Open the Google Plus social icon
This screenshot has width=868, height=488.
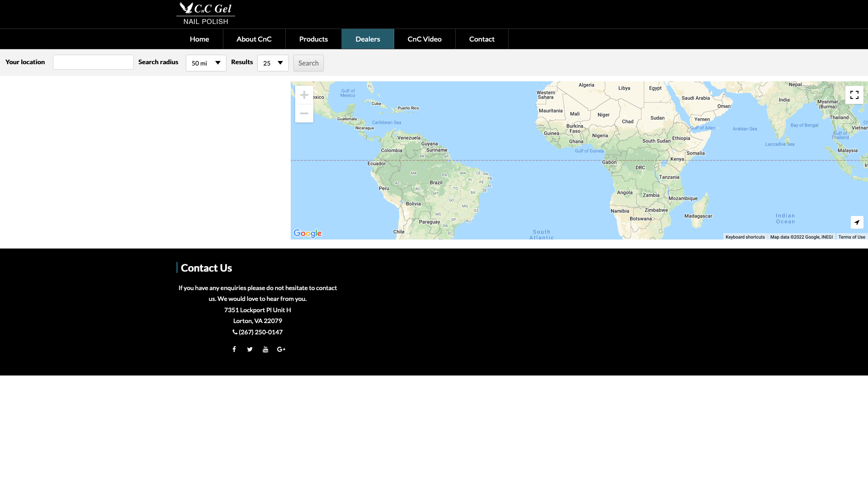pos(281,349)
